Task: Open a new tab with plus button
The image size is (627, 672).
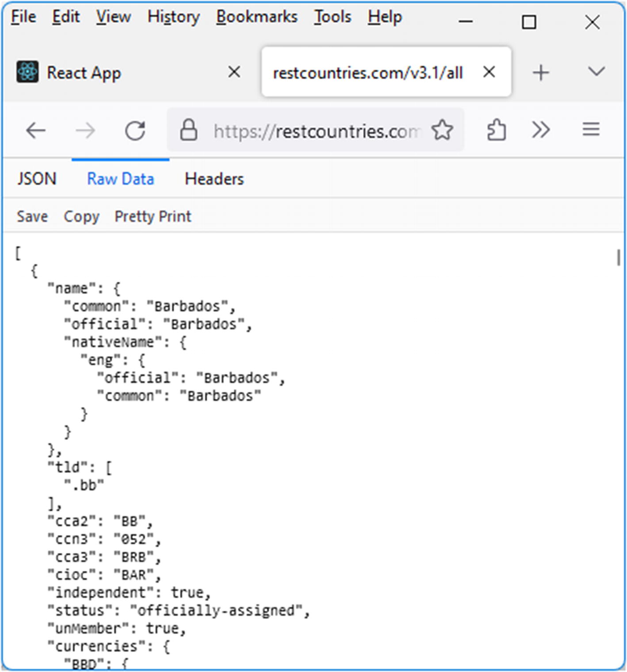Action: (540, 73)
